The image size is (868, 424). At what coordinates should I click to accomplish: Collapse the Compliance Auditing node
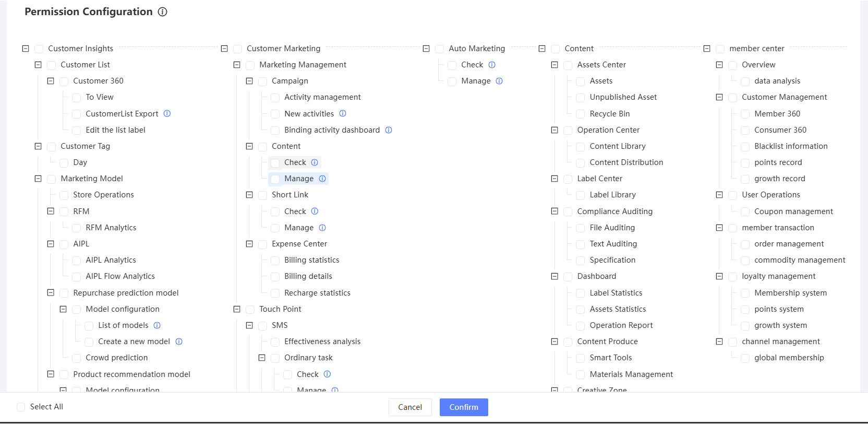pos(554,211)
